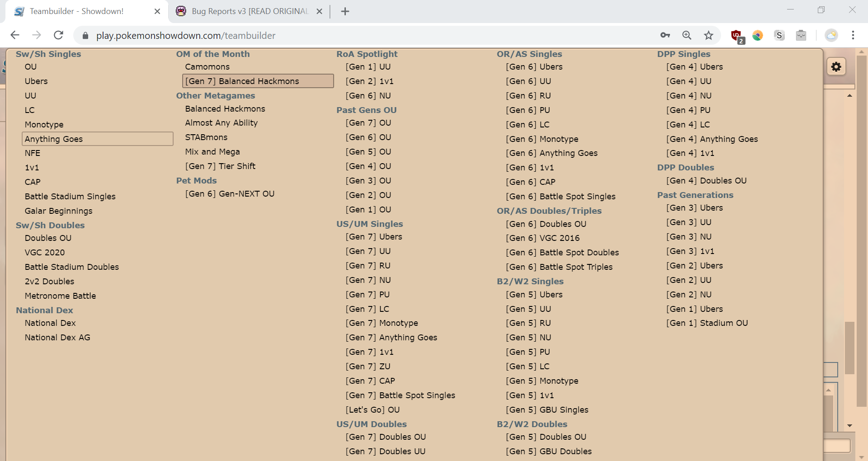Open the saved passwords key icon
The height and width of the screenshot is (461, 868).
pyautogui.click(x=665, y=35)
